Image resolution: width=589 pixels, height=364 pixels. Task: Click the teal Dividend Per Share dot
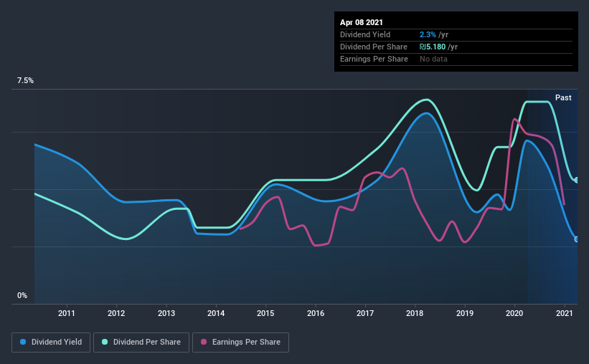click(105, 342)
